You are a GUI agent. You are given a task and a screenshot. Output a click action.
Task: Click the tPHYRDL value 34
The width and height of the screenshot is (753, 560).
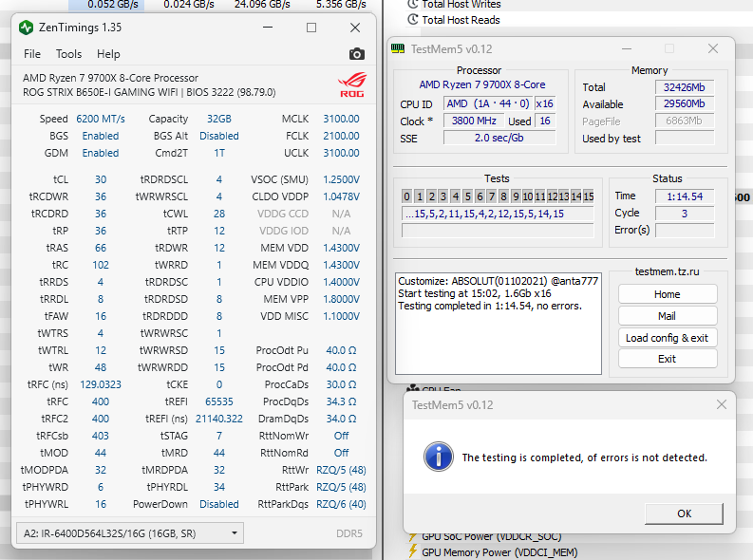219,487
